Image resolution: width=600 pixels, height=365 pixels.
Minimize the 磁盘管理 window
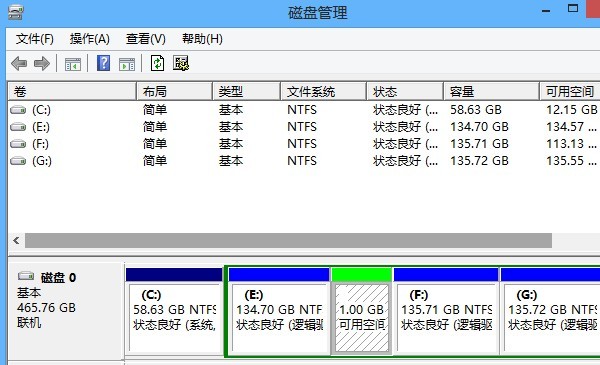(546, 10)
